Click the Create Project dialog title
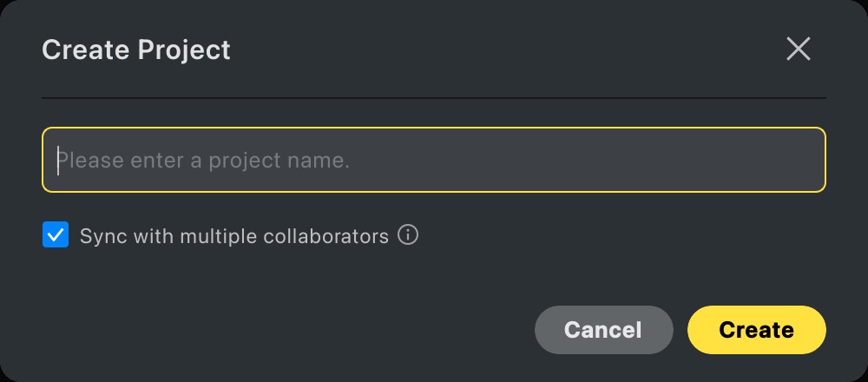868x382 pixels. [136, 49]
